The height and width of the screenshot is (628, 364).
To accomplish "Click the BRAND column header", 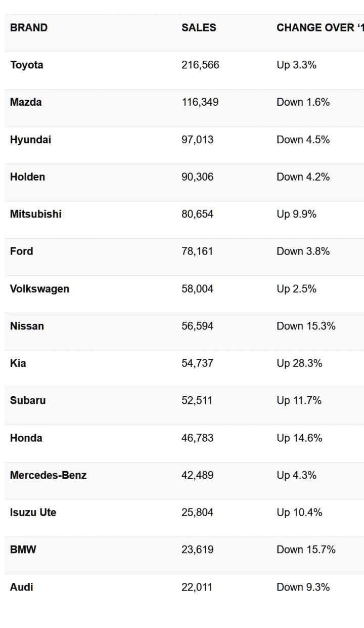I will tap(29, 28).
